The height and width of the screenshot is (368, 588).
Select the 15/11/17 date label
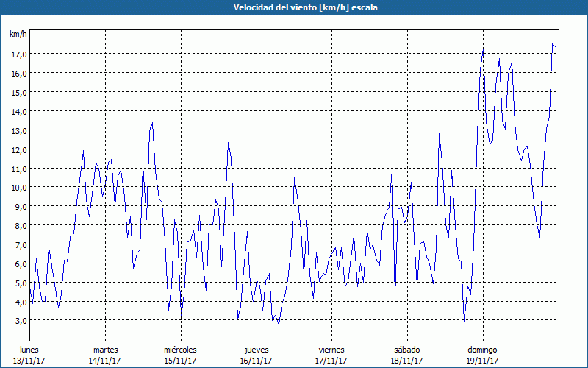pyautogui.click(x=180, y=361)
